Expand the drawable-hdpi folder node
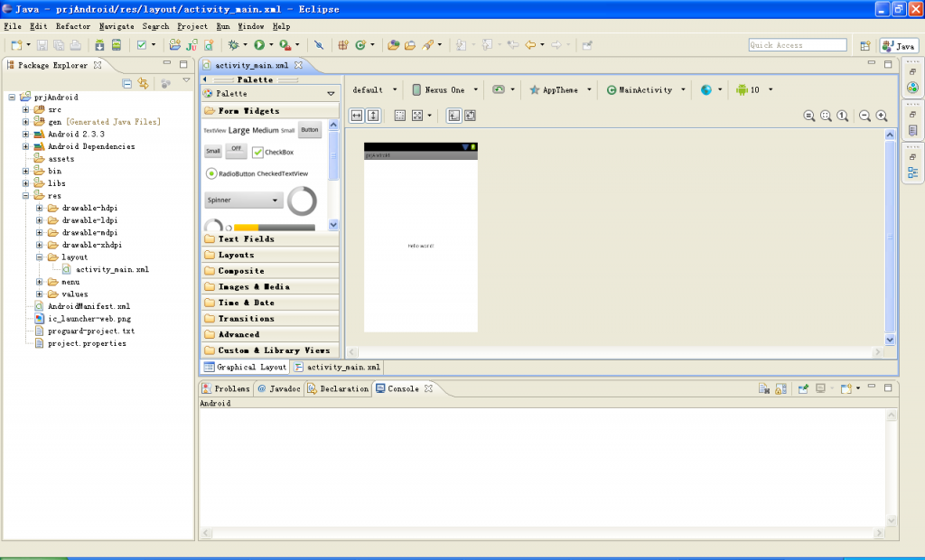 (x=40, y=208)
